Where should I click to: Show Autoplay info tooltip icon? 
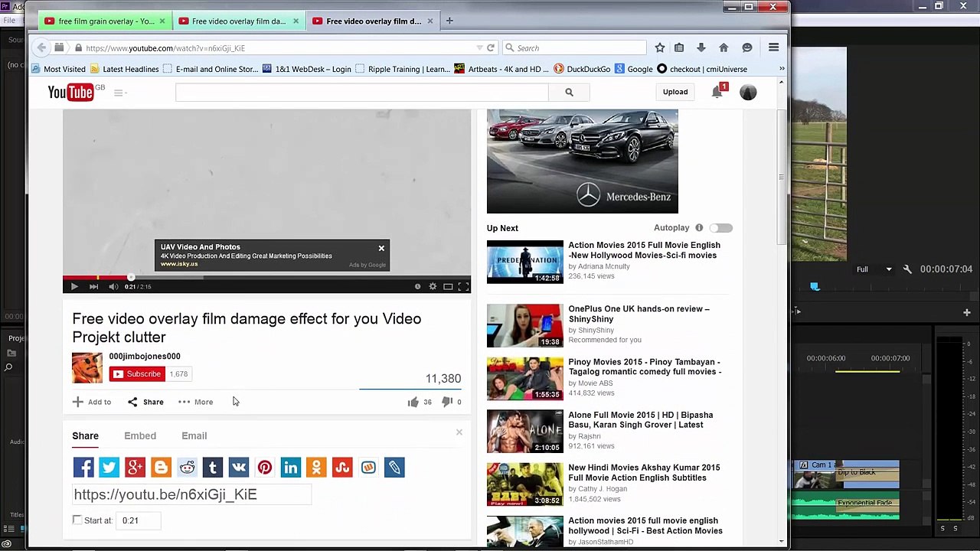coord(699,228)
